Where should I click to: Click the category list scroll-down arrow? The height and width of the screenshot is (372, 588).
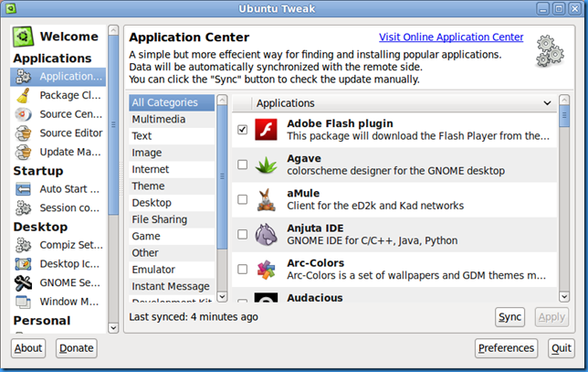pyautogui.click(x=222, y=296)
